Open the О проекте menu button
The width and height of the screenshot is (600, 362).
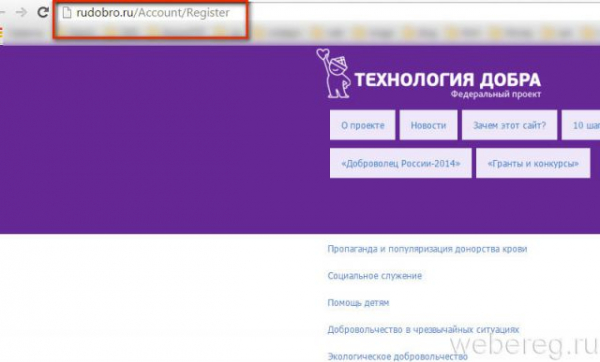click(x=362, y=125)
